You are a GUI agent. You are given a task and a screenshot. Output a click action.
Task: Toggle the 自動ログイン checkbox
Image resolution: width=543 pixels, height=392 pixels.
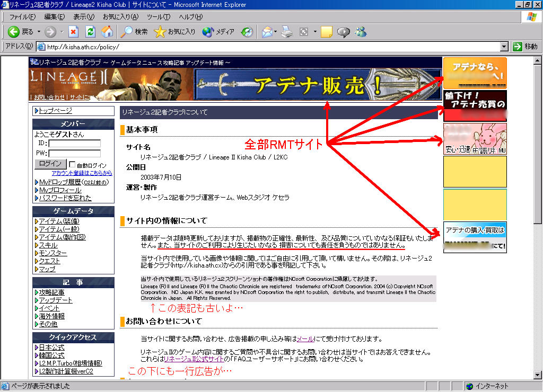(72, 164)
